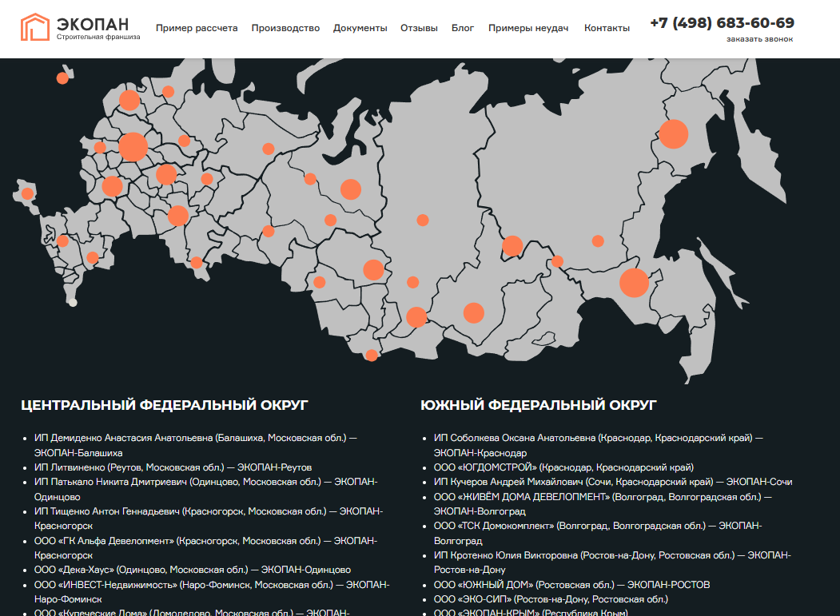Image resolution: width=840 pixels, height=616 pixels.
Task: Click the large marker west of Lake Baikal
Action: pyautogui.click(x=474, y=313)
